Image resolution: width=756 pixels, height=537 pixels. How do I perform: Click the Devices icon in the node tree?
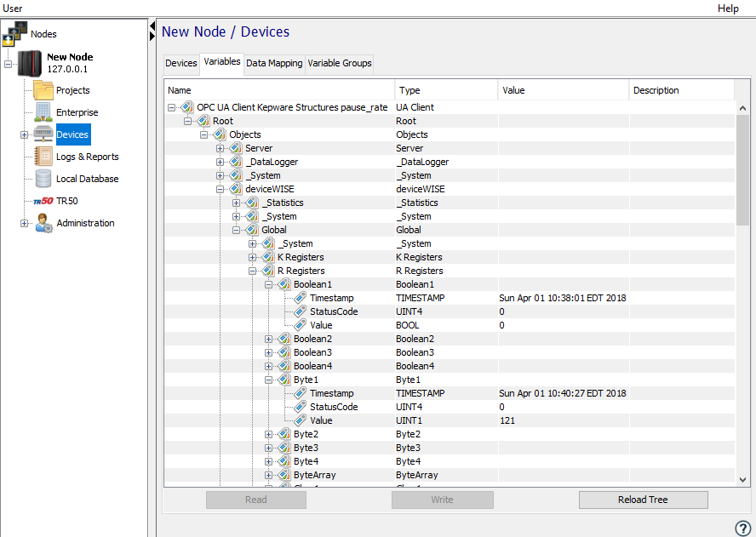point(43,134)
